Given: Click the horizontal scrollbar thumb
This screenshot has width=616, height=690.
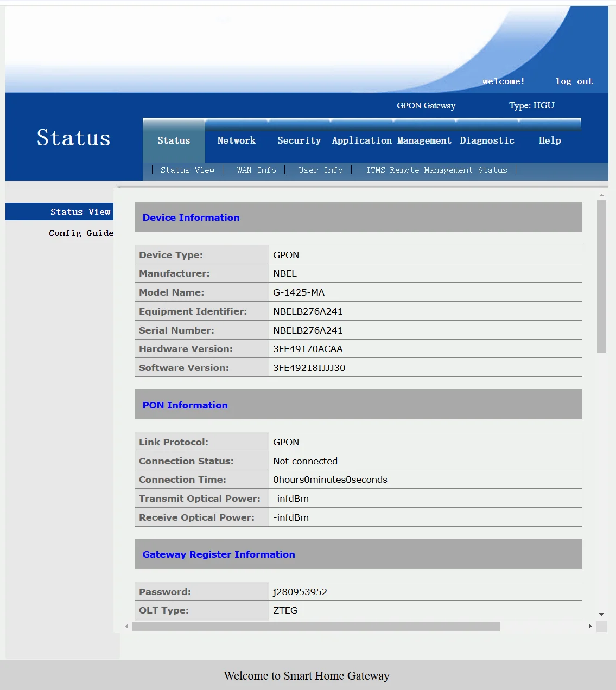Looking at the screenshot, I should click(316, 627).
